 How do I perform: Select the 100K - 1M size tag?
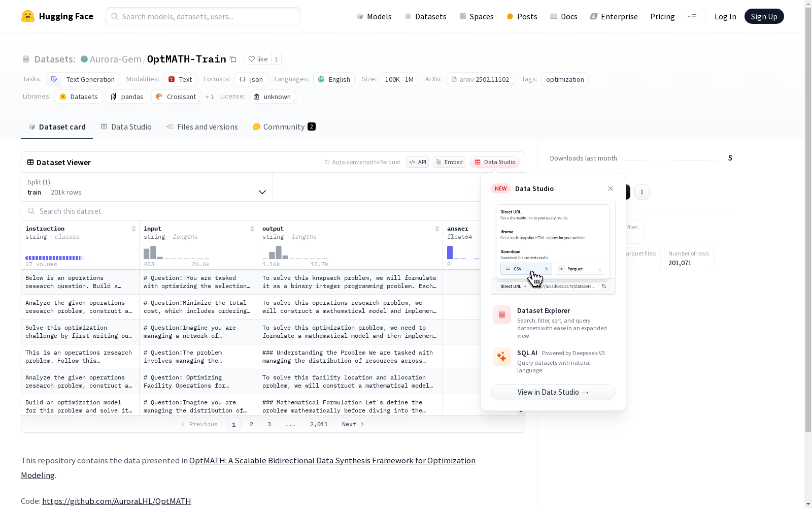399,79
